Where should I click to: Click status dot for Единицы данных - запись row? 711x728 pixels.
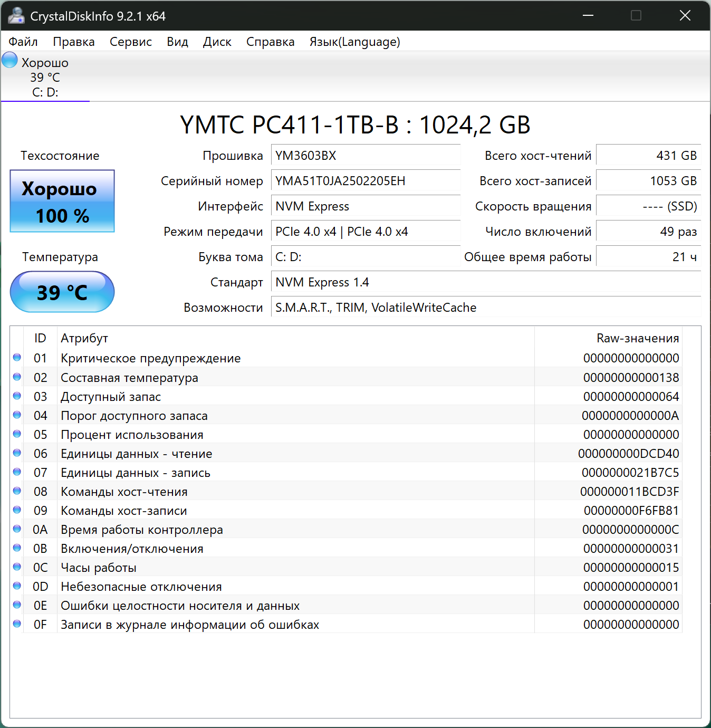[x=17, y=472]
